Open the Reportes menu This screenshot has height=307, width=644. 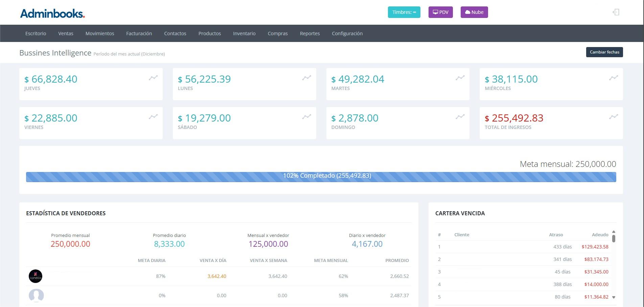(x=309, y=34)
